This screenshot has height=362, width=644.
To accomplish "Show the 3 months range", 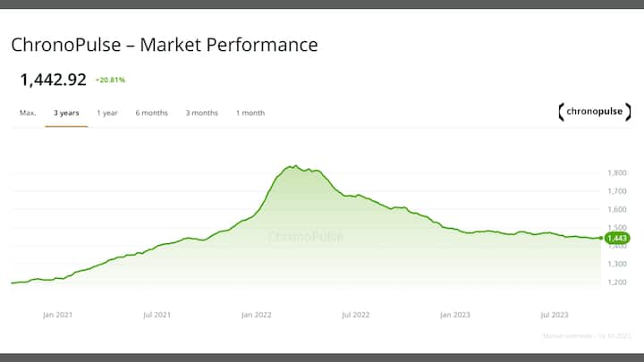I will pos(201,113).
